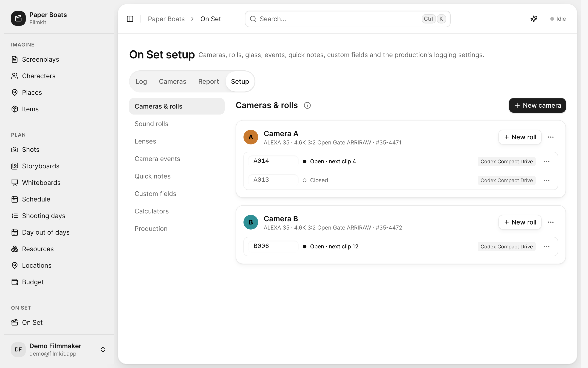
Task: Open Quick notes settings section
Action: [177, 176]
